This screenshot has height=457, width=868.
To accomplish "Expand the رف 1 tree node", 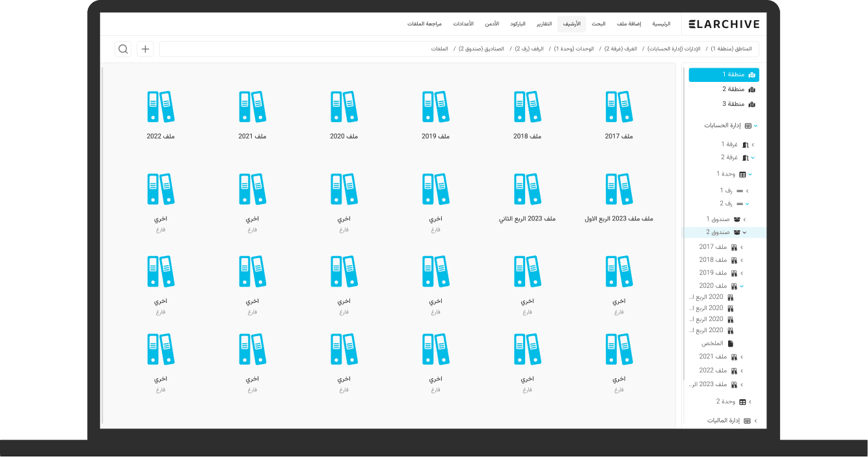I will pos(747,191).
